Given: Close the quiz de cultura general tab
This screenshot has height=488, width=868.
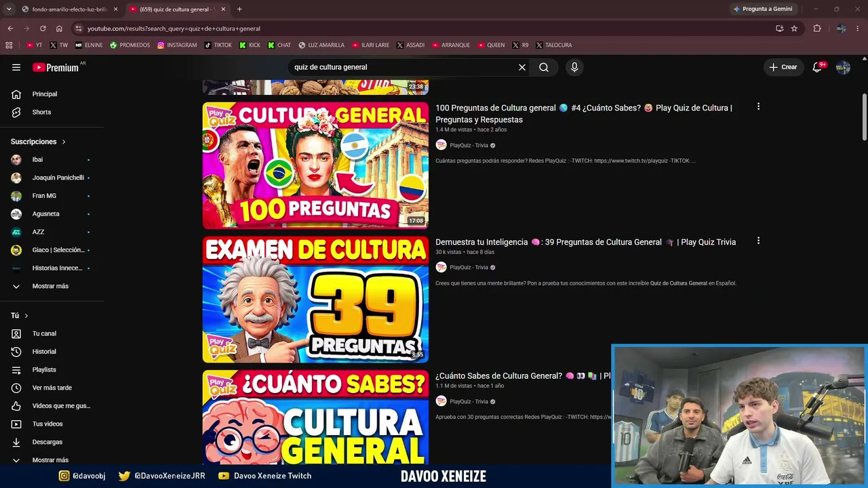Looking at the screenshot, I should tap(223, 9).
